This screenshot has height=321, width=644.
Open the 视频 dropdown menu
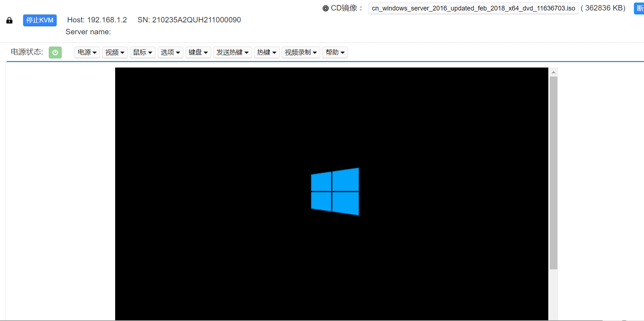click(x=115, y=52)
